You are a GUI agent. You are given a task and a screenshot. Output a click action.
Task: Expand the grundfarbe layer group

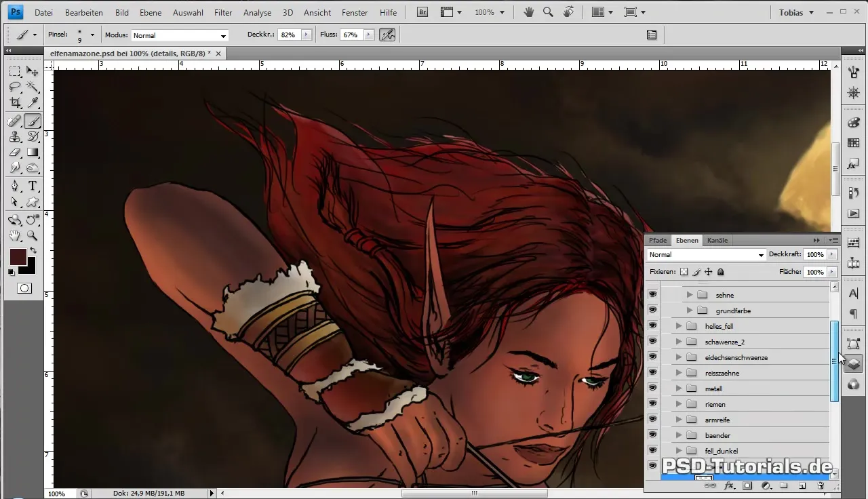[690, 311]
